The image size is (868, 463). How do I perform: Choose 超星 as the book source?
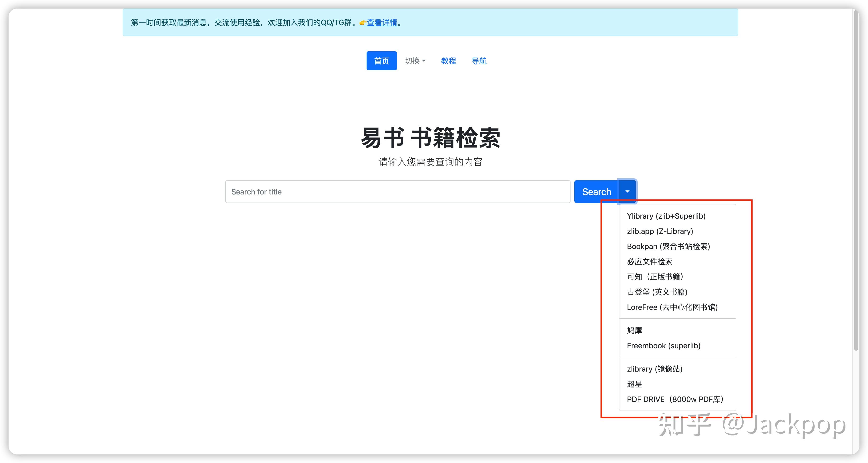[x=634, y=384]
